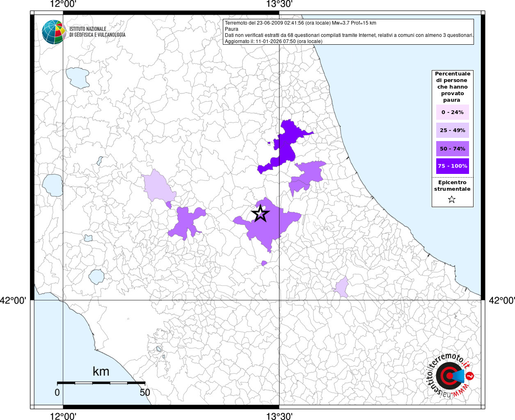This screenshot has width=515, height=420.
Task: Click the top 13°30' longitude label
Action: click(x=279, y=5)
